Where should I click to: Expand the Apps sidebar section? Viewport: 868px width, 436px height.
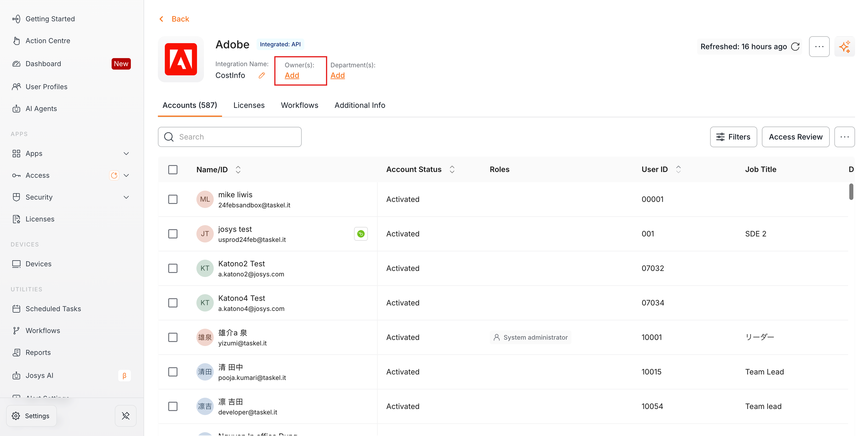(126, 154)
